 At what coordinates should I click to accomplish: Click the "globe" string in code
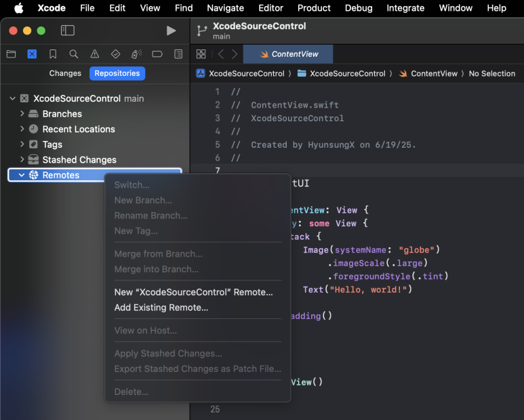coord(417,250)
